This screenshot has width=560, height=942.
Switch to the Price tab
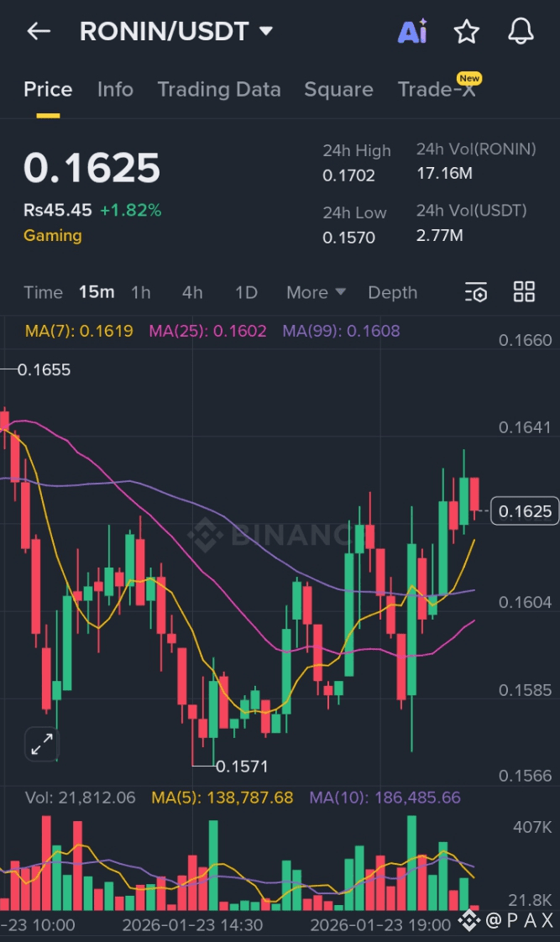[x=48, y=90]
